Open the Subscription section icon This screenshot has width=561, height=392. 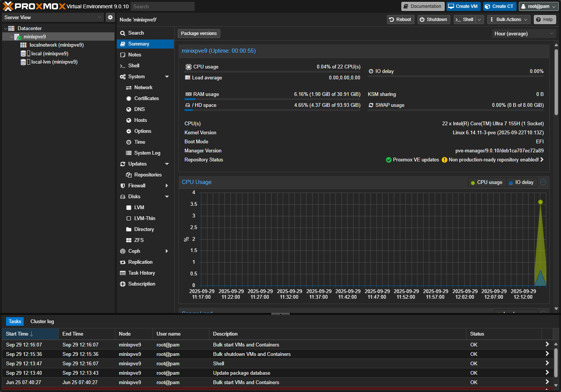(x=123, y=284)
